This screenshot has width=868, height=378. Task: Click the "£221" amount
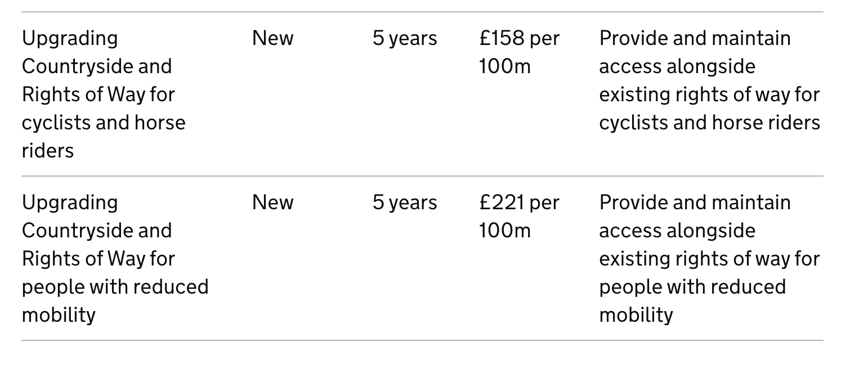tap(502, 202)
